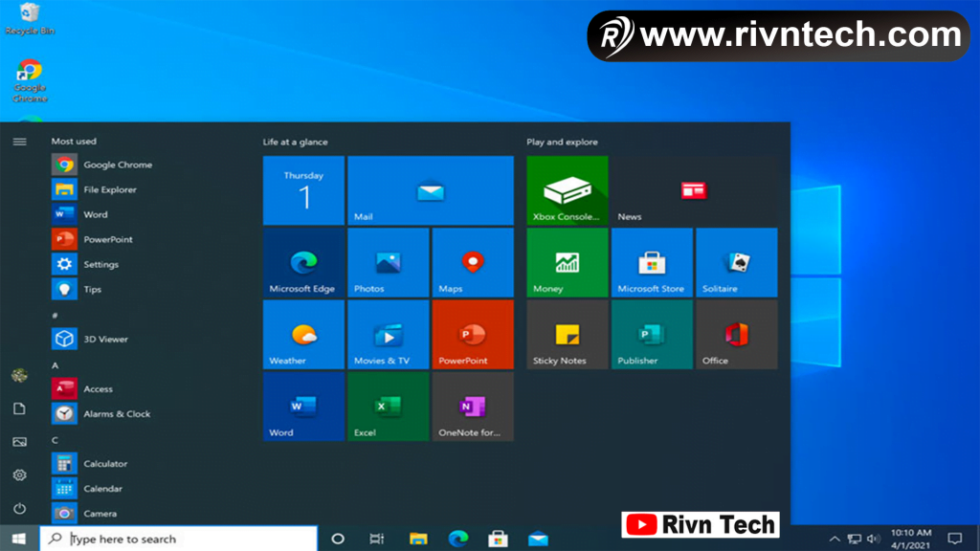
Task: Open Cortana circle on the taskbar
Action: click(338, 539)
